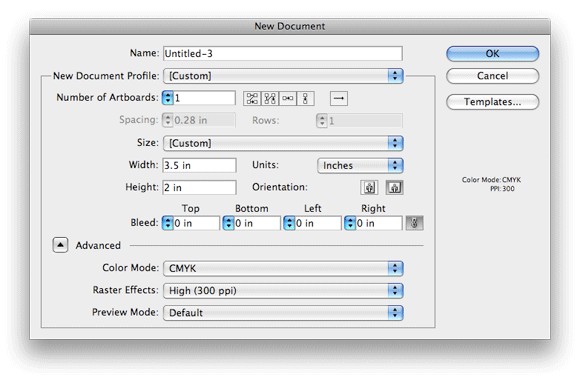The height and width of the screenshot is (380, 580).
Task: Click the Name text field
Action: point(283,54)
